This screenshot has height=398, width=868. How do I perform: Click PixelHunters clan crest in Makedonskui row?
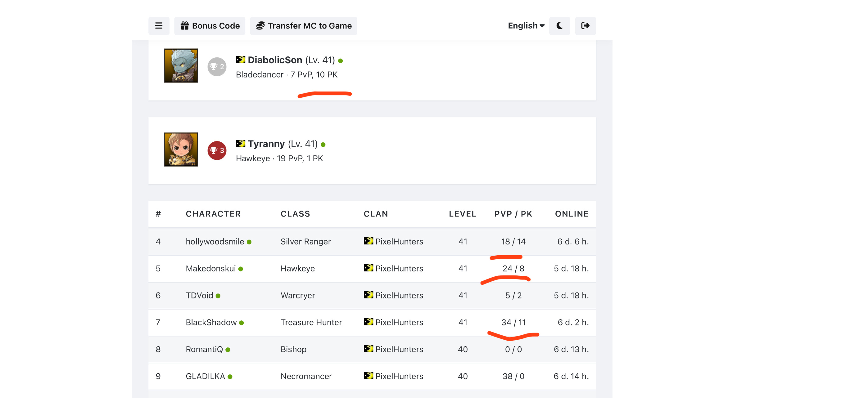pyautogui.click(x=368, y=268)
